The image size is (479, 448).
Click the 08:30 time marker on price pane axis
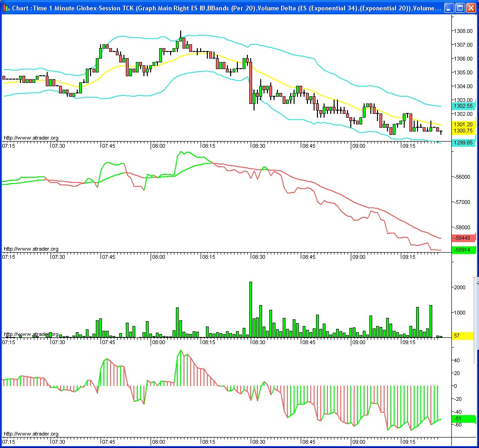point(258,146)
